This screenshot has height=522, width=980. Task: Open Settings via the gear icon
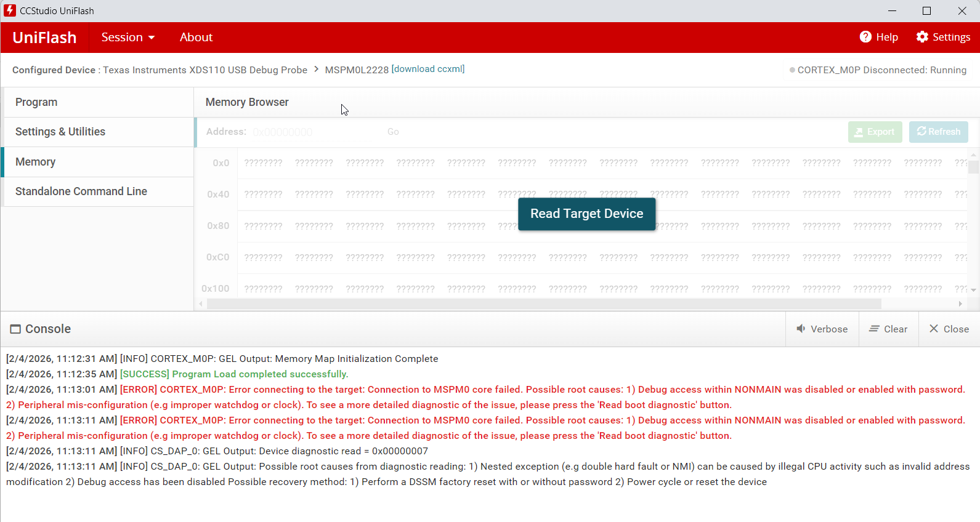click(922, 37)
